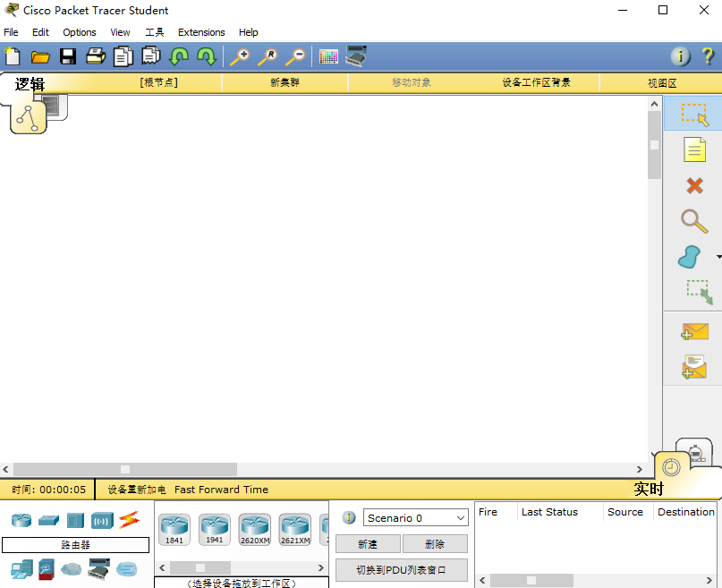Pick the 1841 router model
Image resolution: width=722 pixels, height=588 pixels.
point(174,530)
